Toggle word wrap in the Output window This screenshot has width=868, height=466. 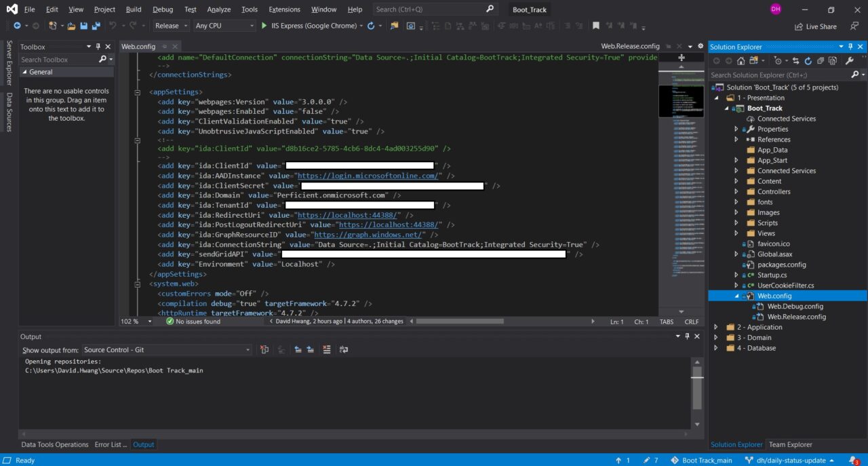[344, 349]
